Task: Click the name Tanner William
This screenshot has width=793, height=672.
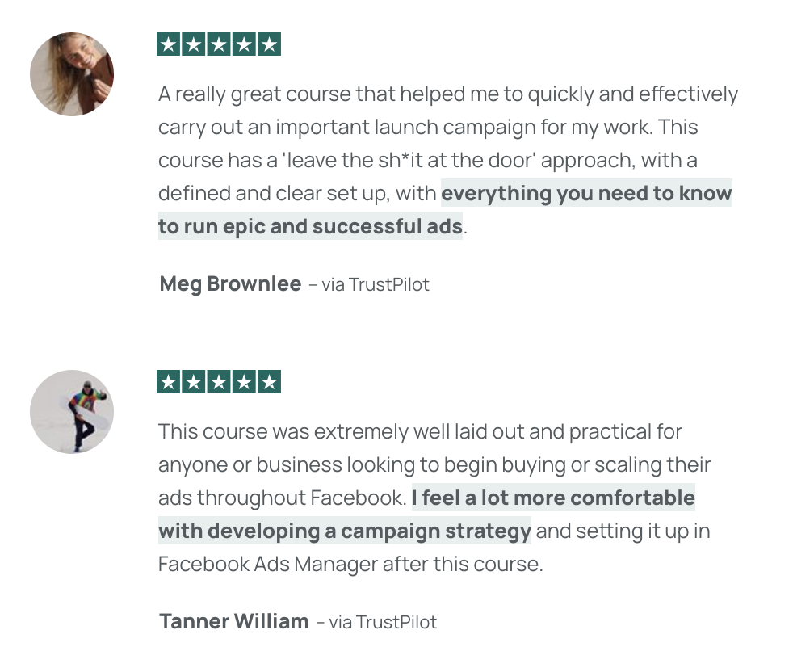Action: (233, 621)
